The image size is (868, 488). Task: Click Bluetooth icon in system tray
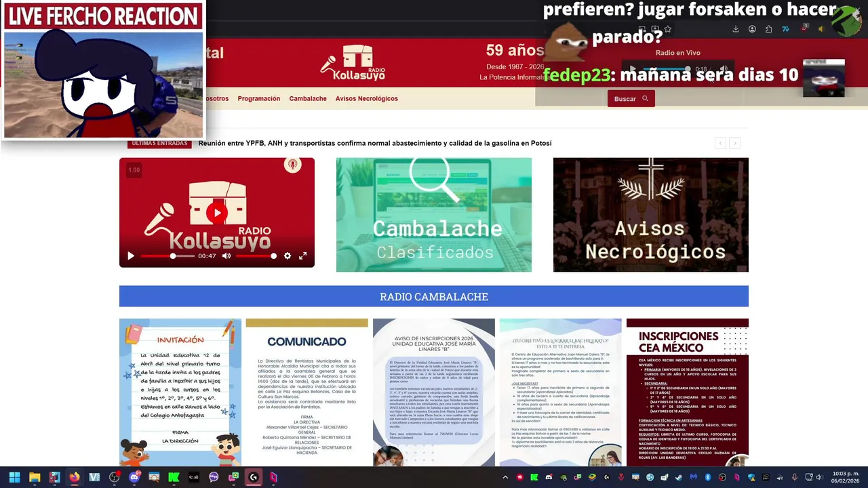point(707,477)
